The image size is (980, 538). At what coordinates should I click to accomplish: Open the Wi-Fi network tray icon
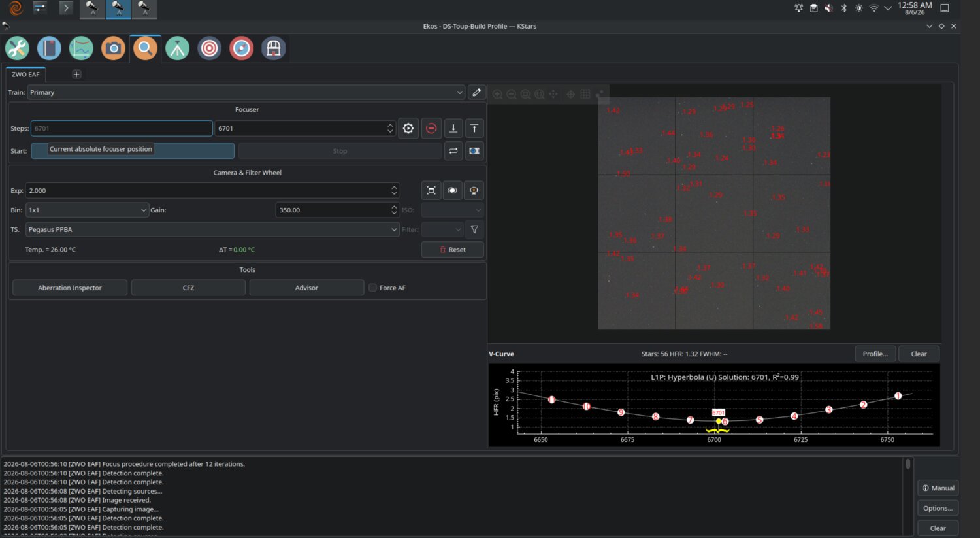point(874,8)
